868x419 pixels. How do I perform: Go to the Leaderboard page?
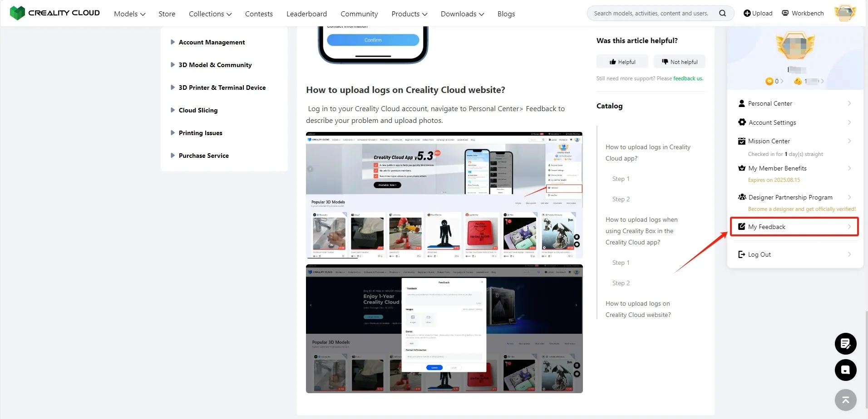tap(306, 14)
